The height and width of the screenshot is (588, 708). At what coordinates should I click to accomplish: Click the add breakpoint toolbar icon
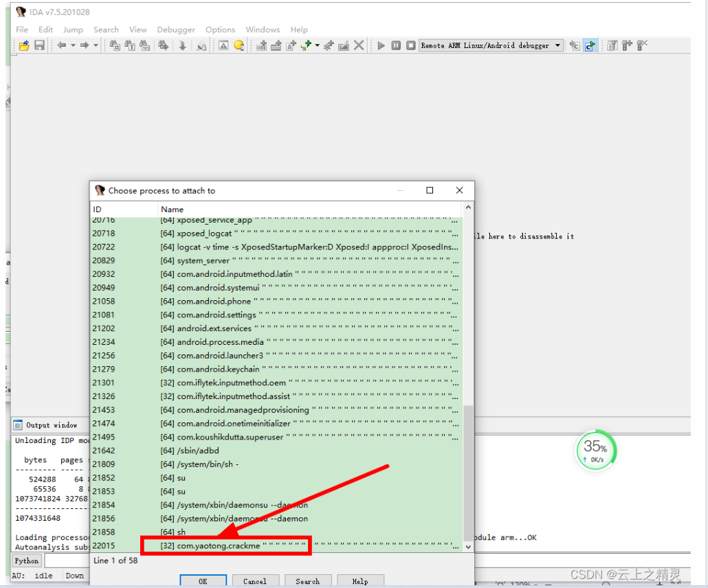pos(627,45)
